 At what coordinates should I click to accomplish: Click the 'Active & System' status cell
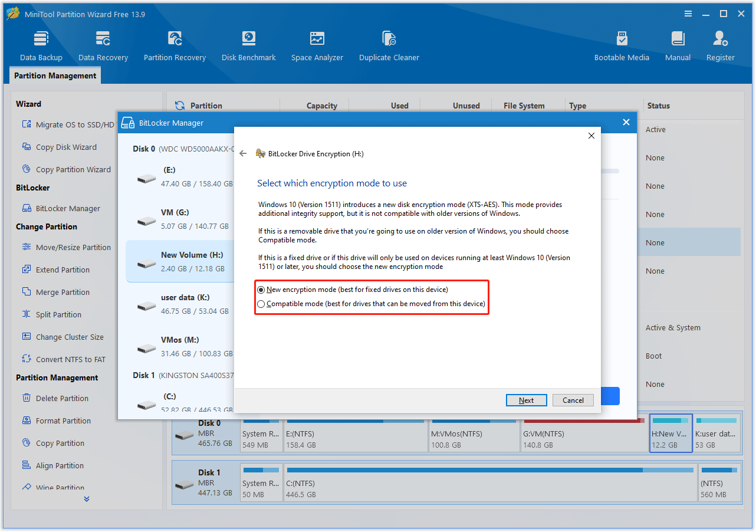click(x=673, y=327)
